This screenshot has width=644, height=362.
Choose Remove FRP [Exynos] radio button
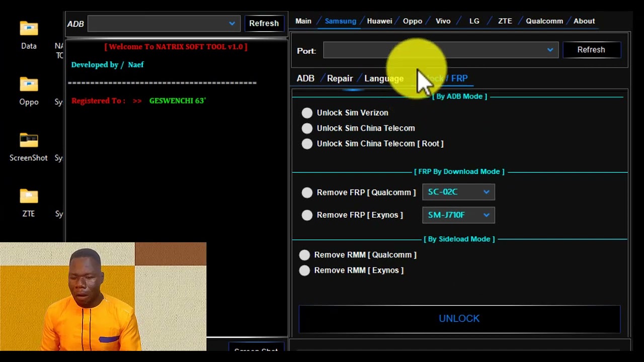(307, 215)
